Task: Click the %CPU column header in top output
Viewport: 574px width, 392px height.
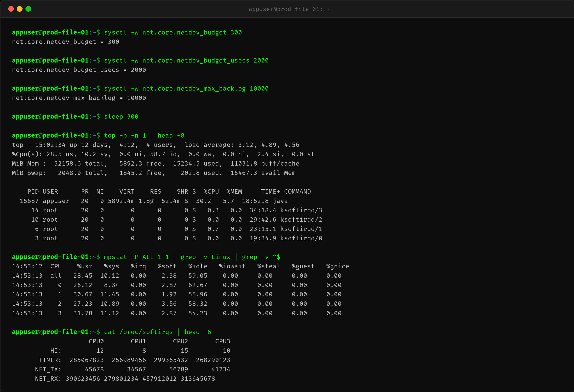Action: 211,192
